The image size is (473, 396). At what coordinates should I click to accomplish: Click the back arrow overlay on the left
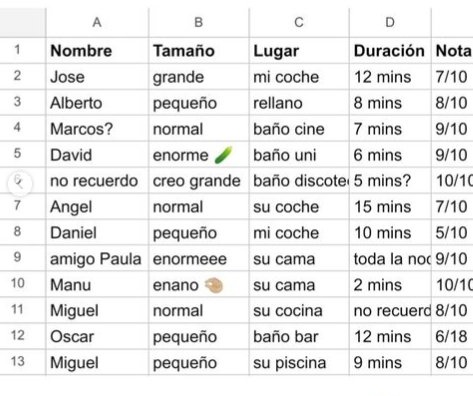tap(19, 183)
